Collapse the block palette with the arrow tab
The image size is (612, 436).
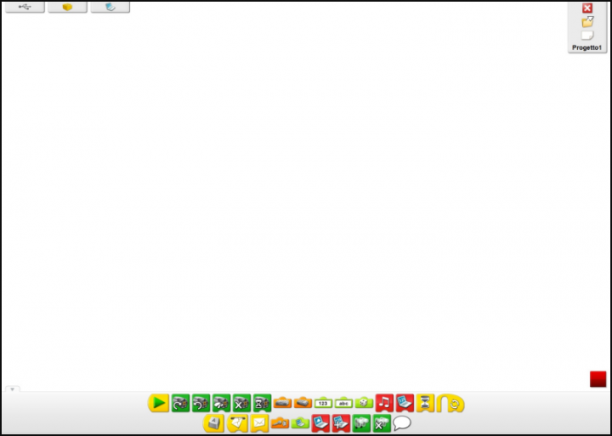(12, 389)
